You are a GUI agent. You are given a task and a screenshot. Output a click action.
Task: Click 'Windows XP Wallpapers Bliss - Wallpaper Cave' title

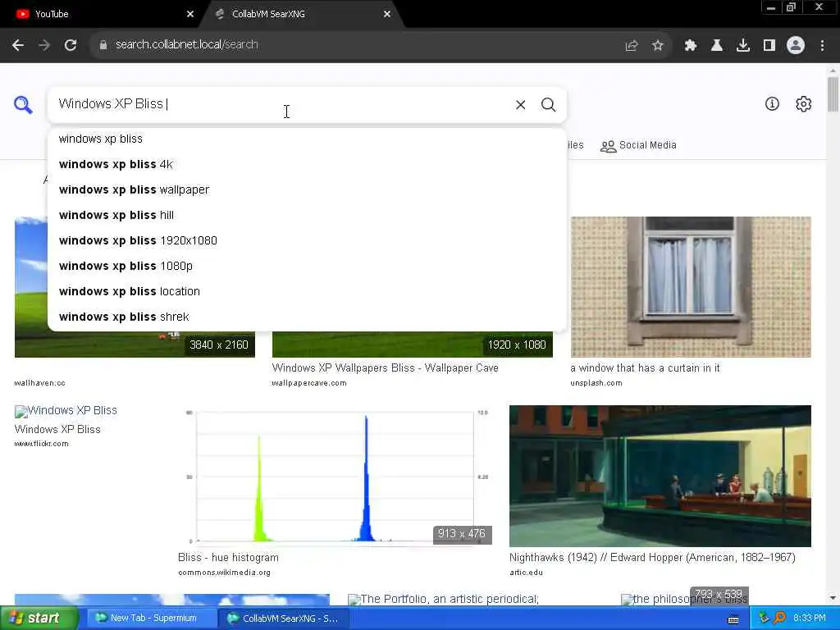(x=386, y=368)
